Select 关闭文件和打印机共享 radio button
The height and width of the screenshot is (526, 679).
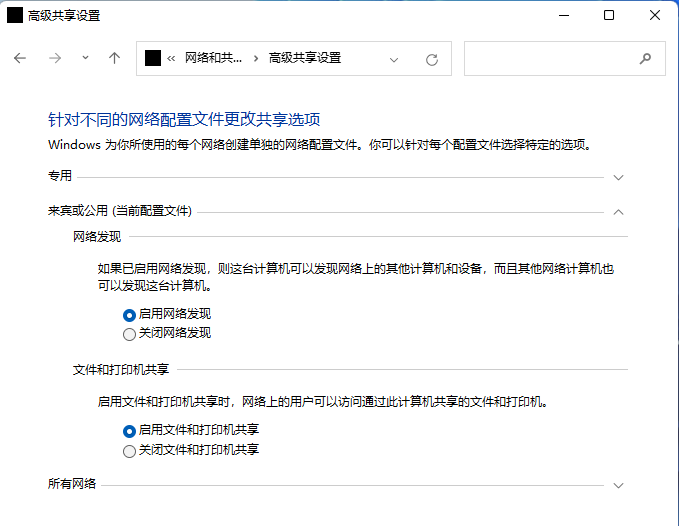(129, 451)
